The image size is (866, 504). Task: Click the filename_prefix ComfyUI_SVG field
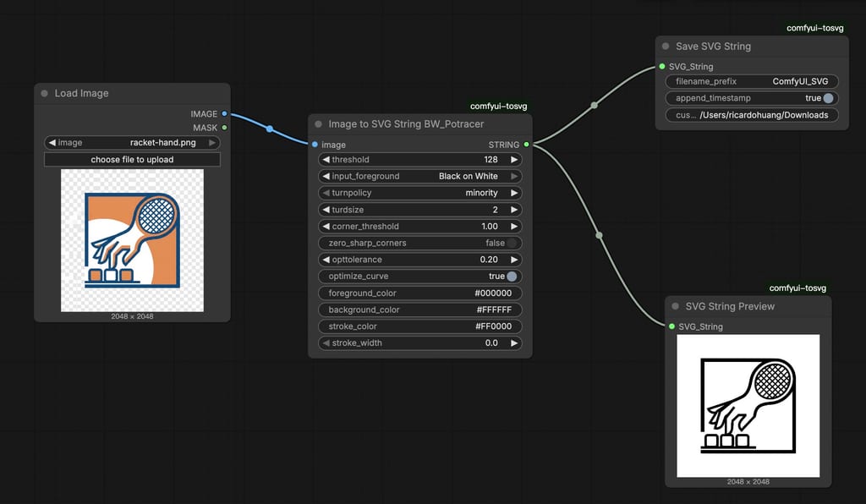pyautogui.click(x=752, y=82)
